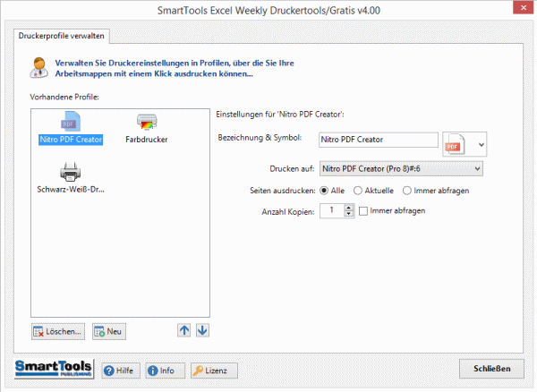Click the Farbdrucker profile label

pos(146,140)
